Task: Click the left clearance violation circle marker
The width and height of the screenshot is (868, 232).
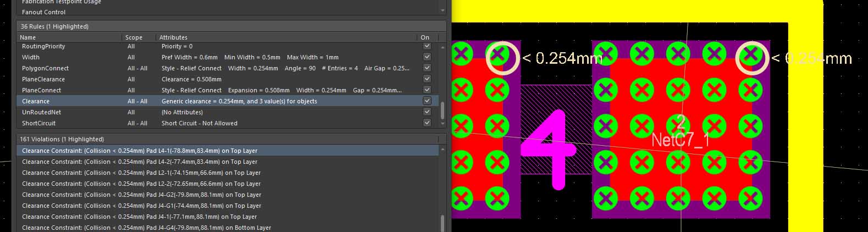Action: (502, 58)
